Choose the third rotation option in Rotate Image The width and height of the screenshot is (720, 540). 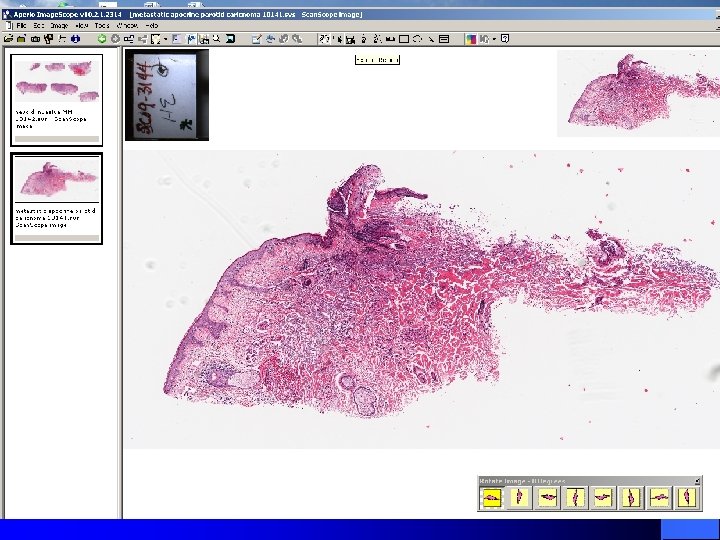tap(547, 498)
